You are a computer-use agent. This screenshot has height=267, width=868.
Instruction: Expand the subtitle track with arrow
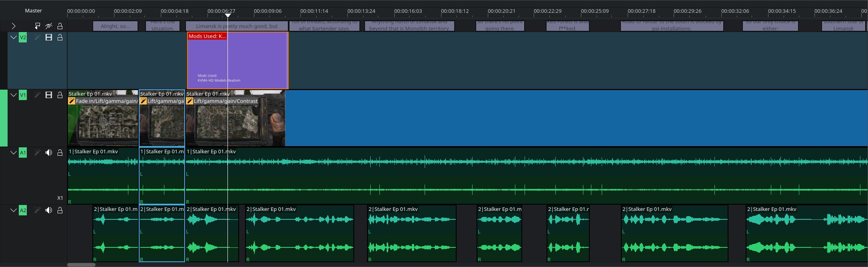[x=13, y=26]
